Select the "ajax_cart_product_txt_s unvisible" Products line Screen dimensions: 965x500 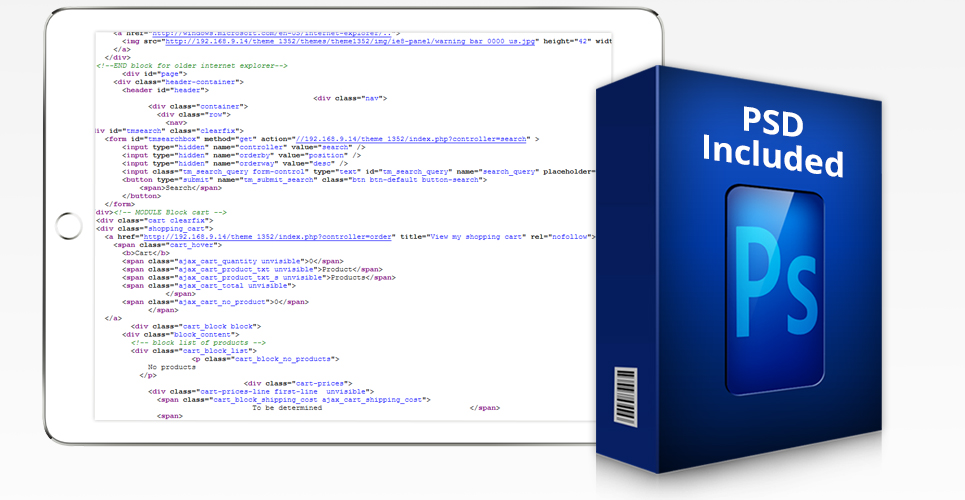(258, 278)
